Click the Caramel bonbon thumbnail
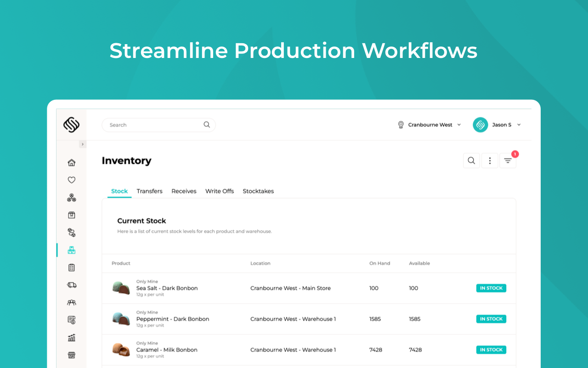The height and width of the screenshot is (368, 588). tap(121, 350)
